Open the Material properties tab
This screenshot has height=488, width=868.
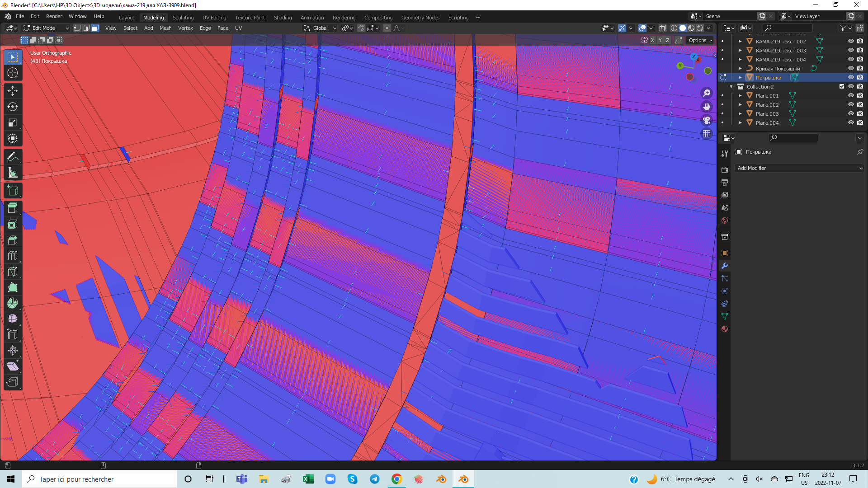pyautogui.click(x=725, y=329)
